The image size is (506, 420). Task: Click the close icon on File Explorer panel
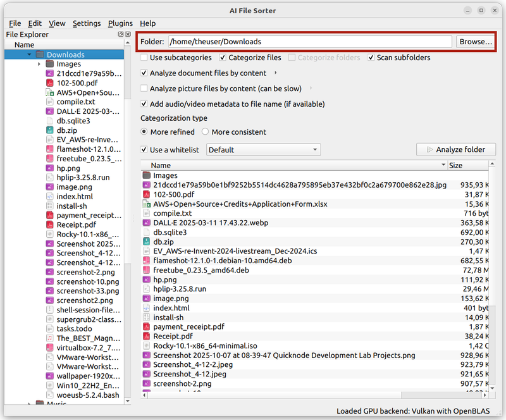[x=126, y=34]
